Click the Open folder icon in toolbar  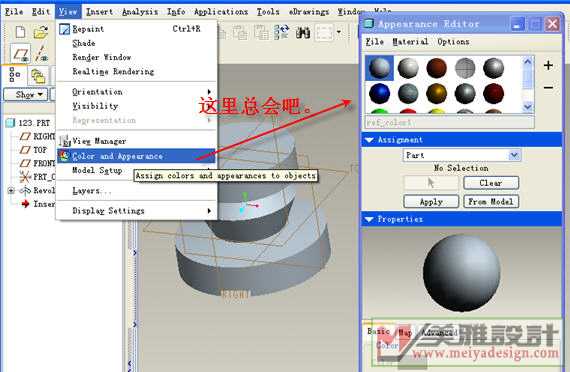[41, 32]
